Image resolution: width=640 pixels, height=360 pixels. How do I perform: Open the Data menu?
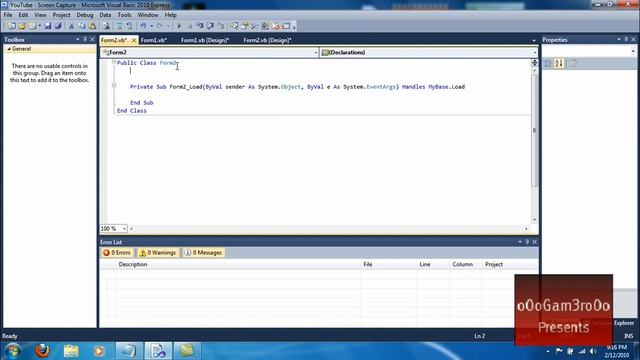pos(105,15)
